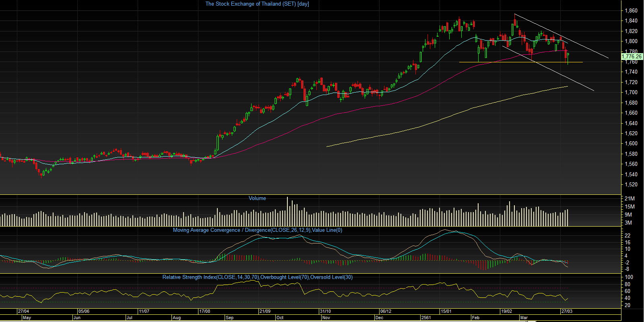Select the 60 value on RSI axis

coord(627,291)
